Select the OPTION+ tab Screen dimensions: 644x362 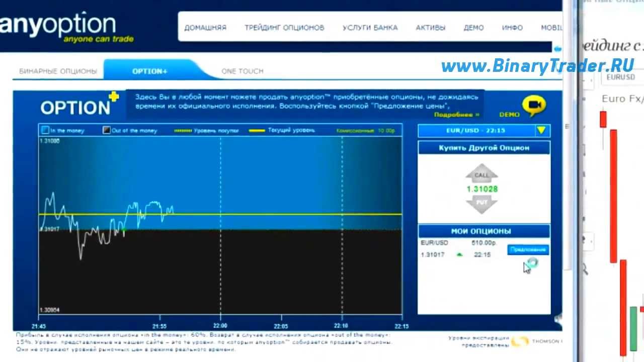tap(149, 71)
